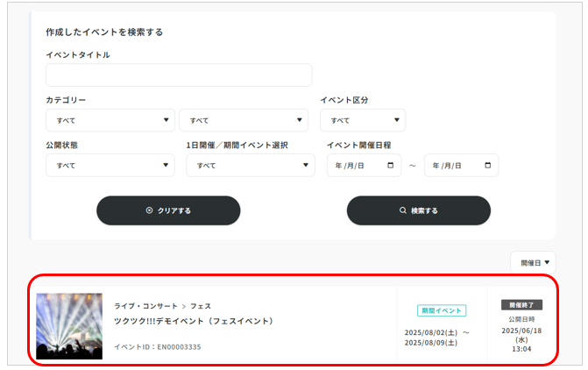This screenshot has width=588, height=370.
Task: Open the end date calendar picker icon
Action: pos(486,166)
